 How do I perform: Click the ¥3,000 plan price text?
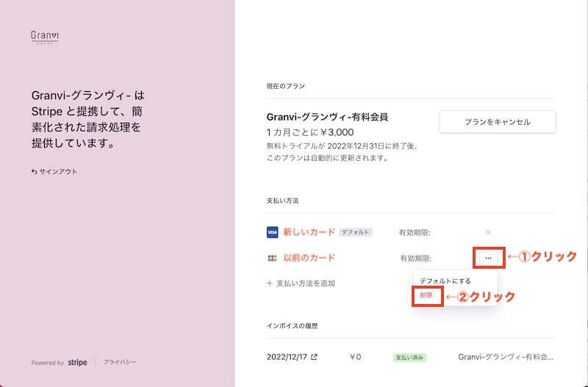(x=337, y=132)
